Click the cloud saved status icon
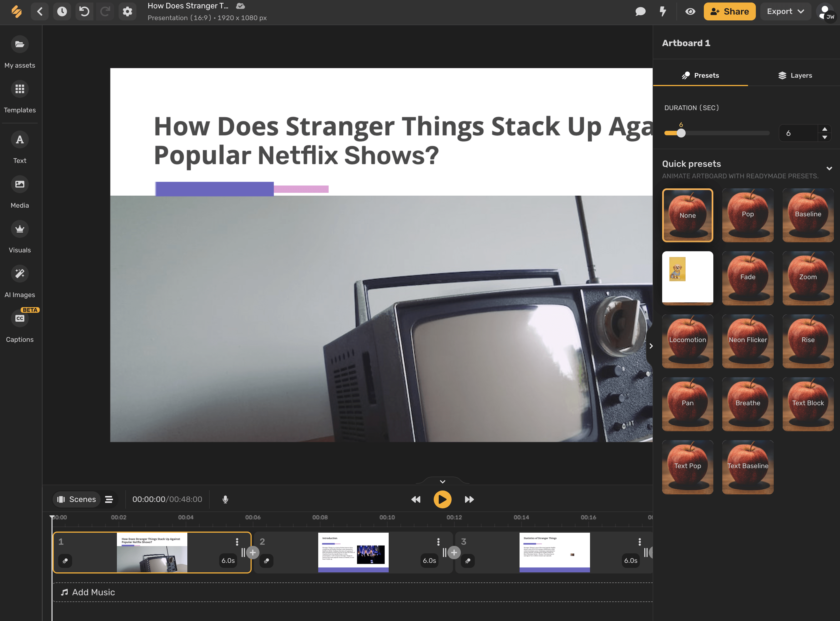840x621 pixels. (x=240, y=6)
